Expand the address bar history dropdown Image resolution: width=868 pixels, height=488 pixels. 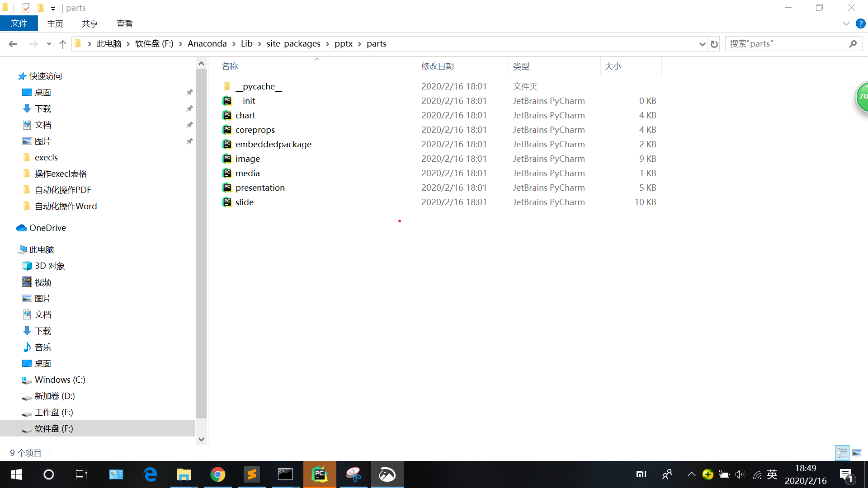[x=702, y=44]
